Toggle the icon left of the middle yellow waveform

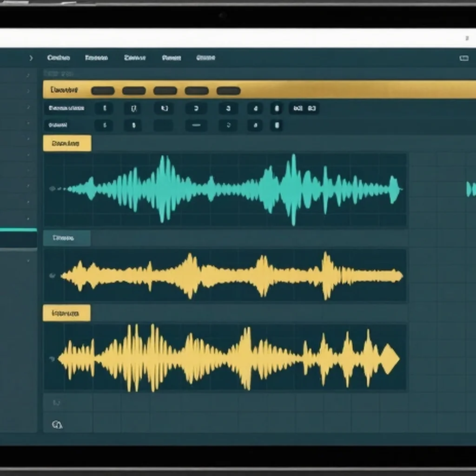coord(52,276)
